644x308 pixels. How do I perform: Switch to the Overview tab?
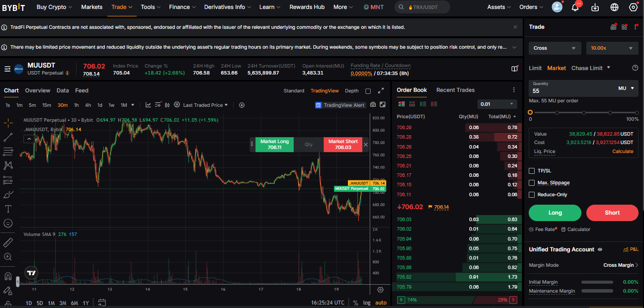[x=38, y=90]
